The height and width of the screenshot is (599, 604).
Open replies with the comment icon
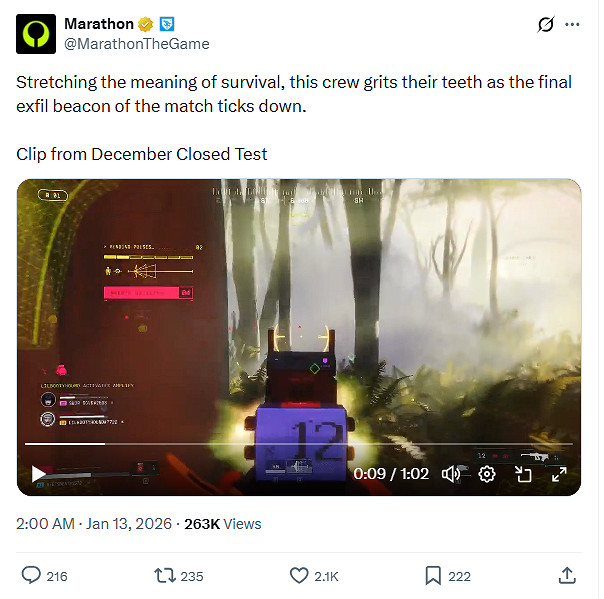click(31, 576)
